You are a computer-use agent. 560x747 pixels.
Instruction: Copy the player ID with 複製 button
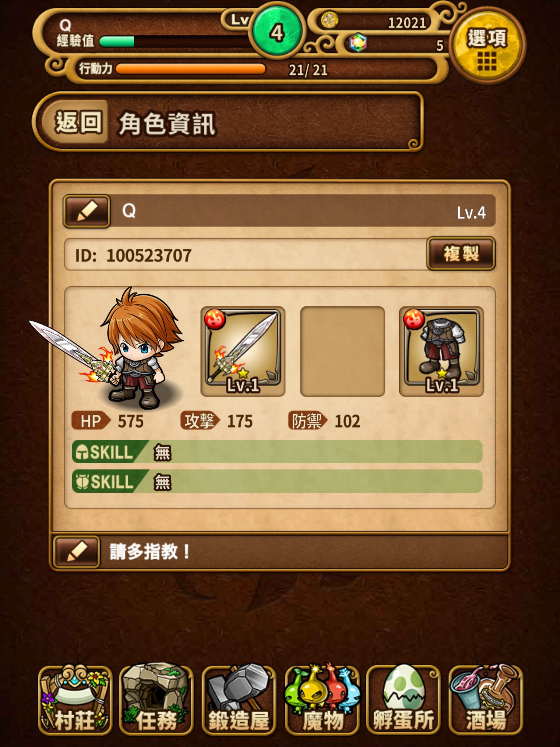coord(461,253)
